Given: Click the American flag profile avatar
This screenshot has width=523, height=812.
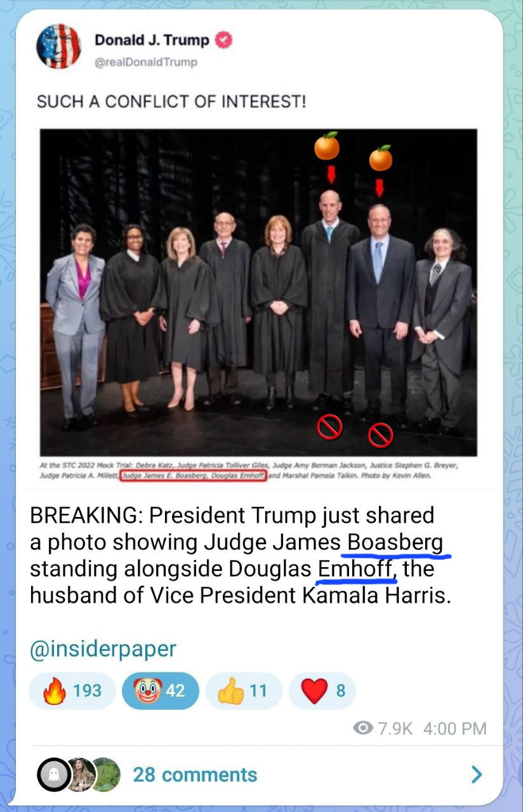Looking at the screenshot, I should pyautogui.click(x=58, y=46).
